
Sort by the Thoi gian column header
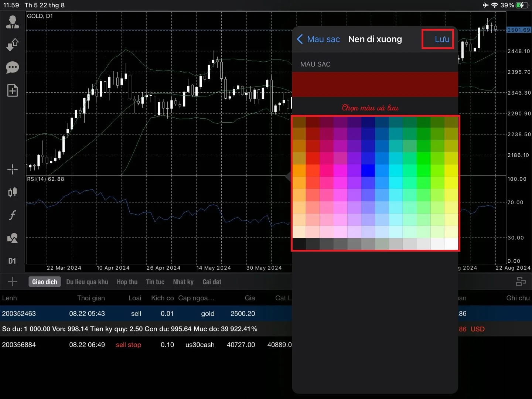pyautogui.click(x=91, y=298)
